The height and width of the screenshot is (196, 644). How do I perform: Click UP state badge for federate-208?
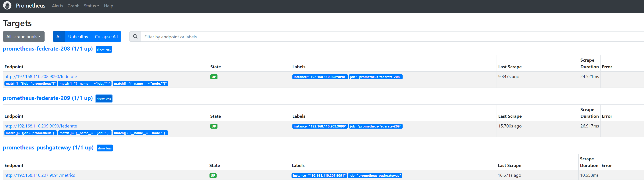click(214, 77)
